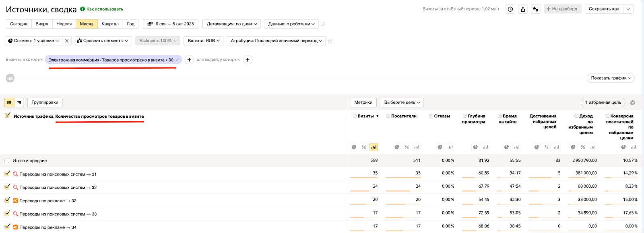Open the Как использовать help link

pyautogui.click(x=104, y=9)
